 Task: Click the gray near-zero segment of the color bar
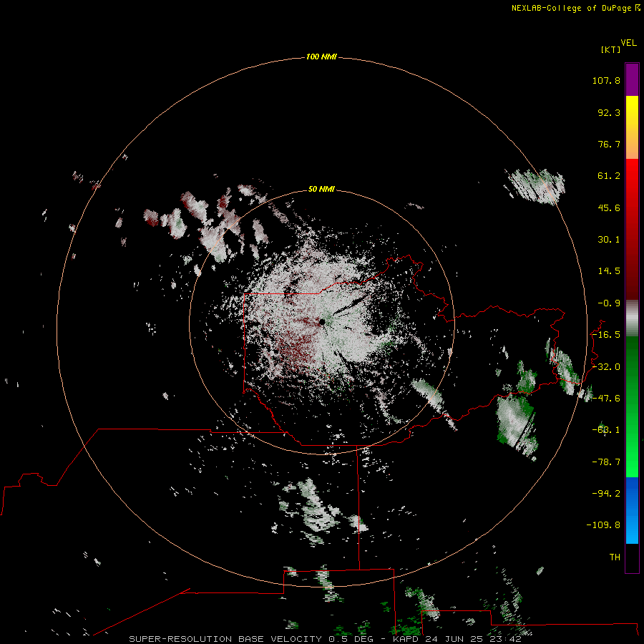point(632,318)
